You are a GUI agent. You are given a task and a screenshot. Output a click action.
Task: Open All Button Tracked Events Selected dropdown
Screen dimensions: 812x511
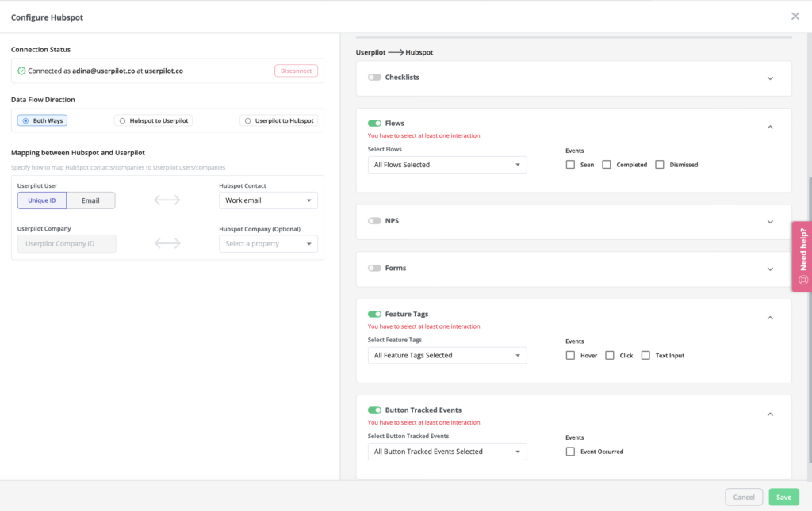(x=447, y=452)
